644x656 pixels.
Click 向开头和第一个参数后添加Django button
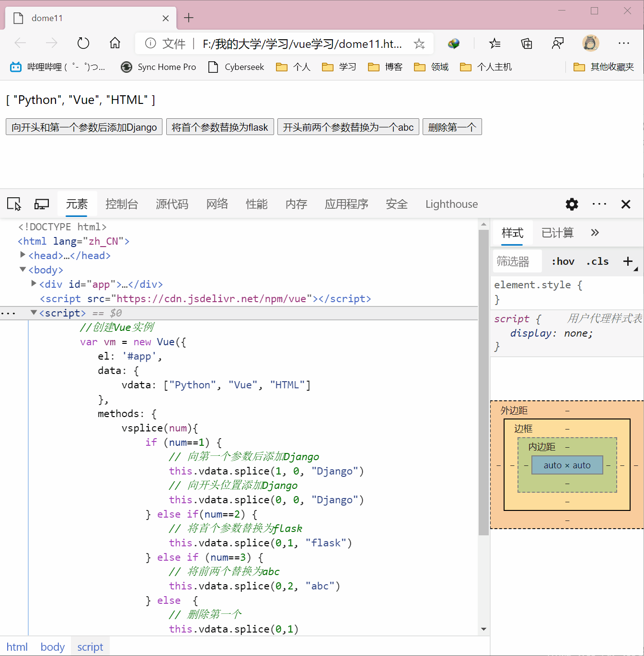84,127
